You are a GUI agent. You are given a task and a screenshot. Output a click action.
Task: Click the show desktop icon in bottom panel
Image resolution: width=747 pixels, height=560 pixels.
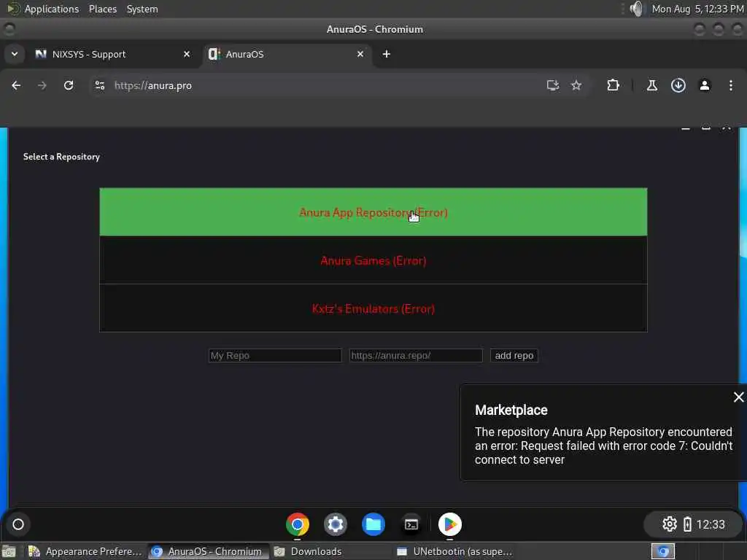9,551
